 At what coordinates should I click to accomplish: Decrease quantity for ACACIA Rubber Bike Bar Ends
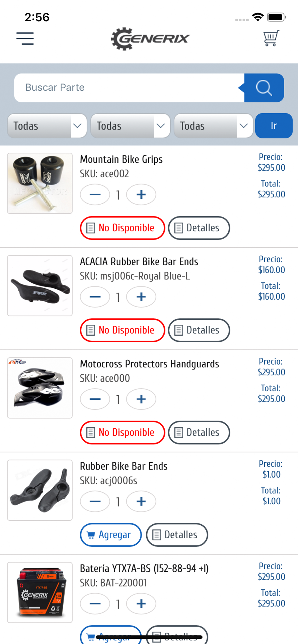point(95,297)
